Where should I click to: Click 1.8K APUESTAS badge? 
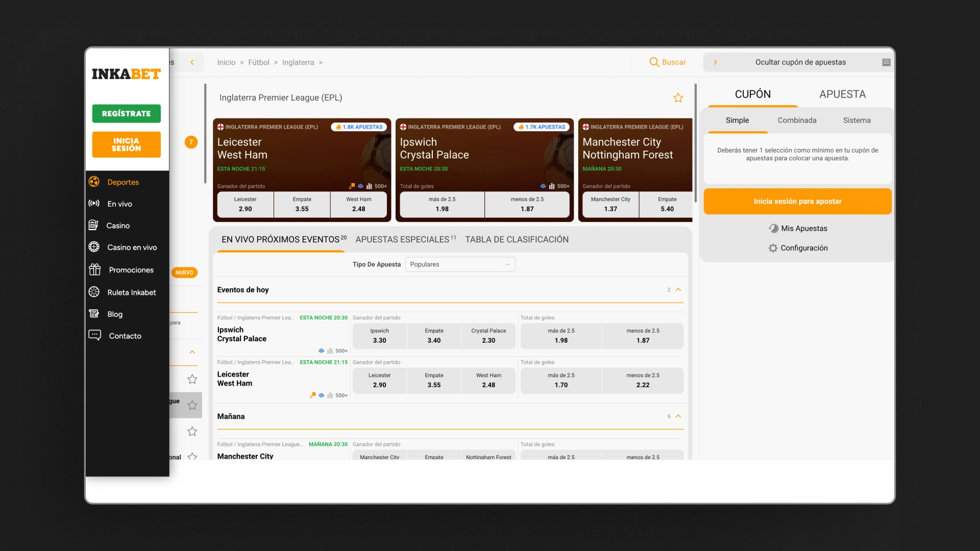tap(359, 127)
